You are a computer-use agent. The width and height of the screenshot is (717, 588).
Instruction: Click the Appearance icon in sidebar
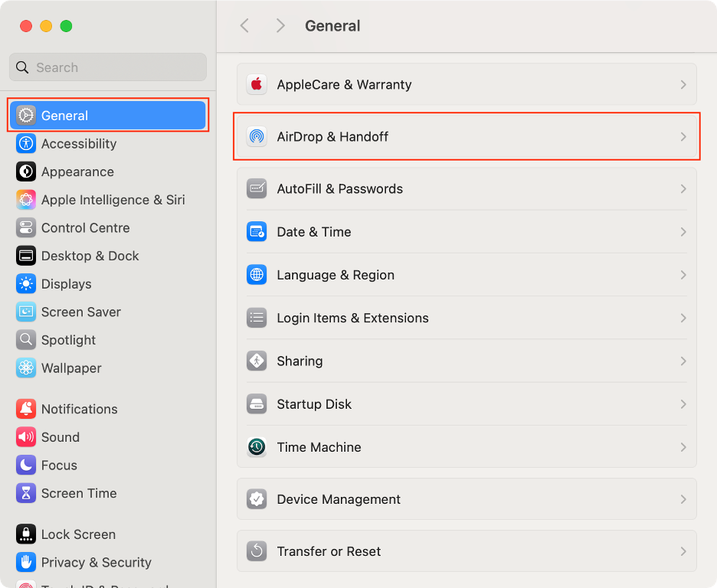click(x=26, y=171)
